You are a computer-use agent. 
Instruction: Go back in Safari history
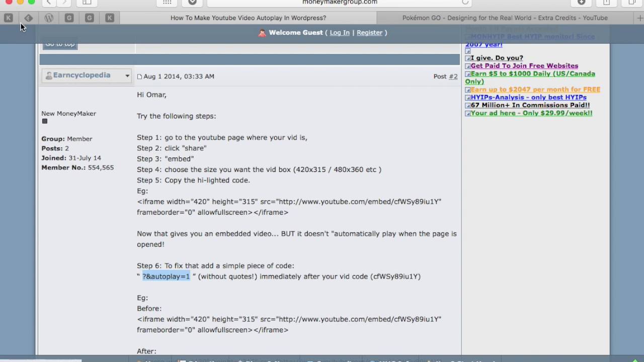click(x=49, y=2)
